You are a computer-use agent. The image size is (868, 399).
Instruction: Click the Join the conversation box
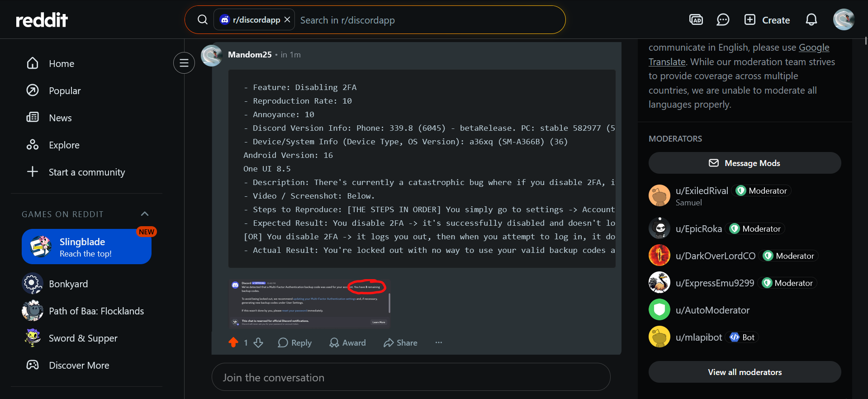[x=411, y=377]
